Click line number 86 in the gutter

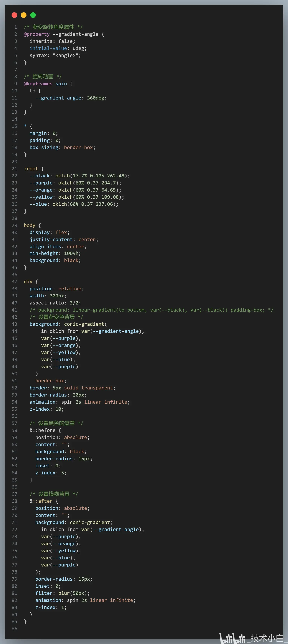15,629
